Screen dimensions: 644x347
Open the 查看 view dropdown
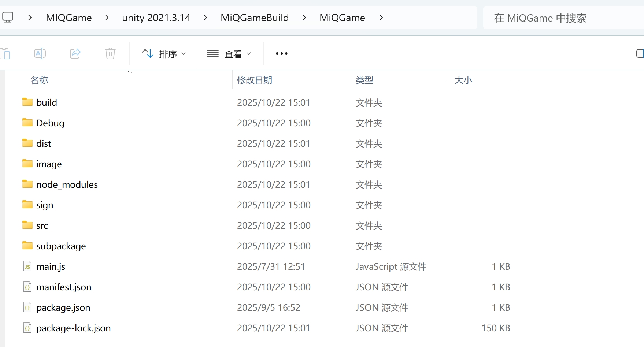pyautogui.click(x=229, y=54)
